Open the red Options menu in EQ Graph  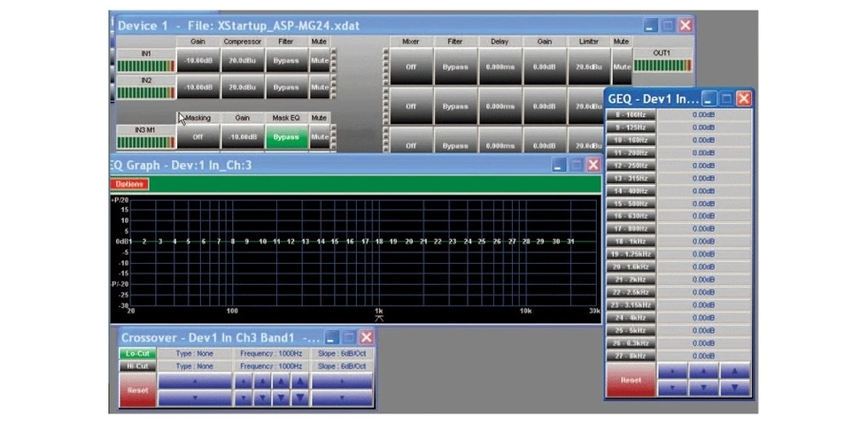click(x=129, y=184)
